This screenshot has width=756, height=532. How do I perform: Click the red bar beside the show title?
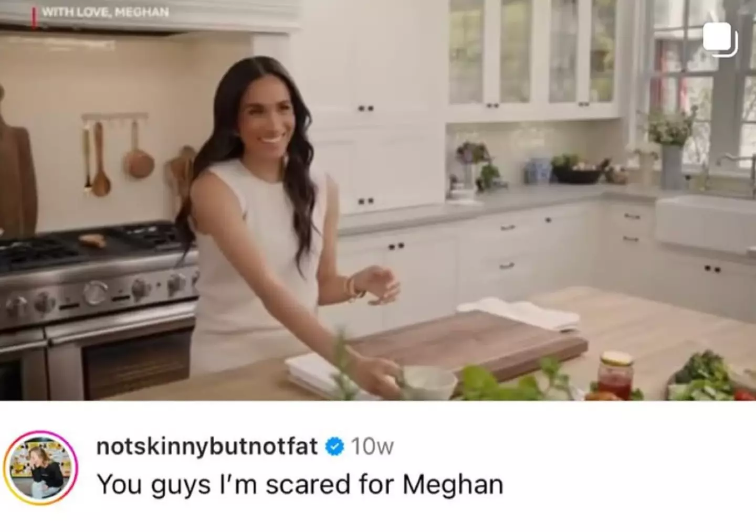pyautogui.click(x=35, y=18)
